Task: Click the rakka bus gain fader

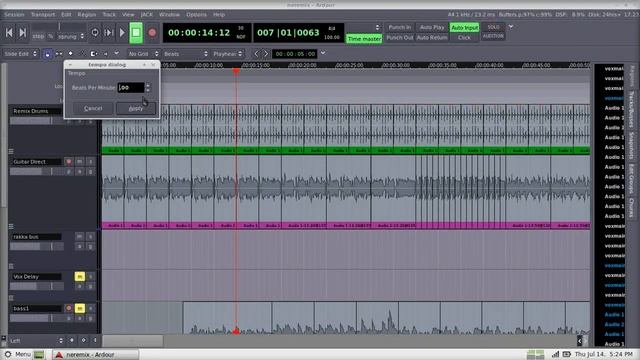Action: pos(37,247)
